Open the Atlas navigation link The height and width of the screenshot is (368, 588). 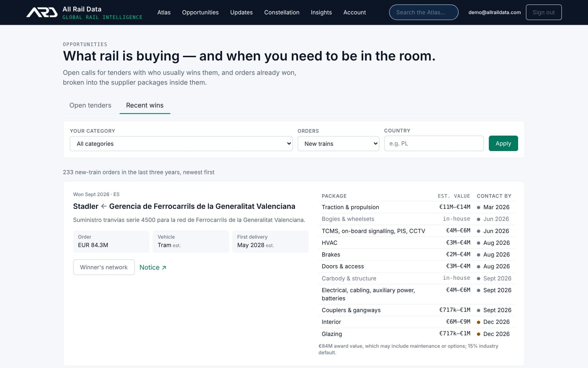[x=164, y=12]
